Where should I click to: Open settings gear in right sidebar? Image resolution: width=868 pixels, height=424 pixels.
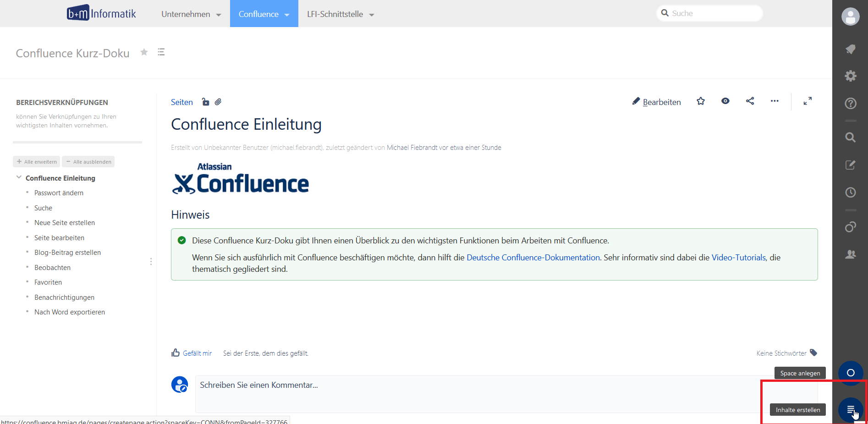pos(851,76)
